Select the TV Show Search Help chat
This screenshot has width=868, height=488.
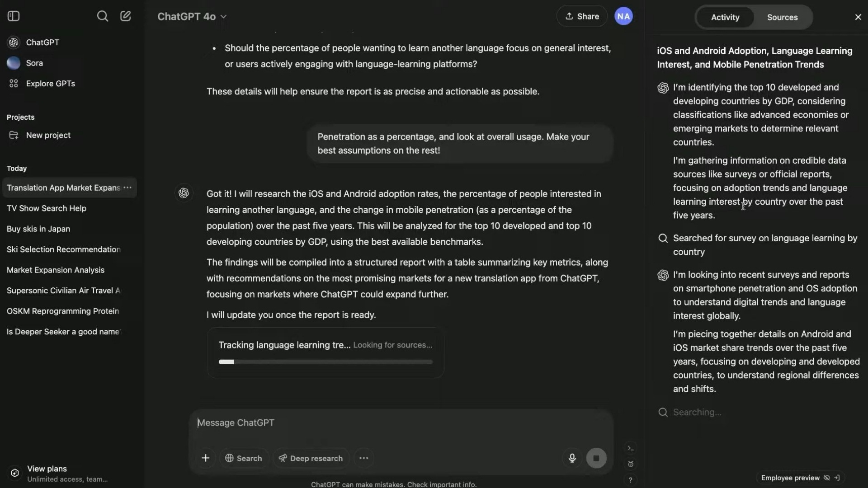(47, 208)
